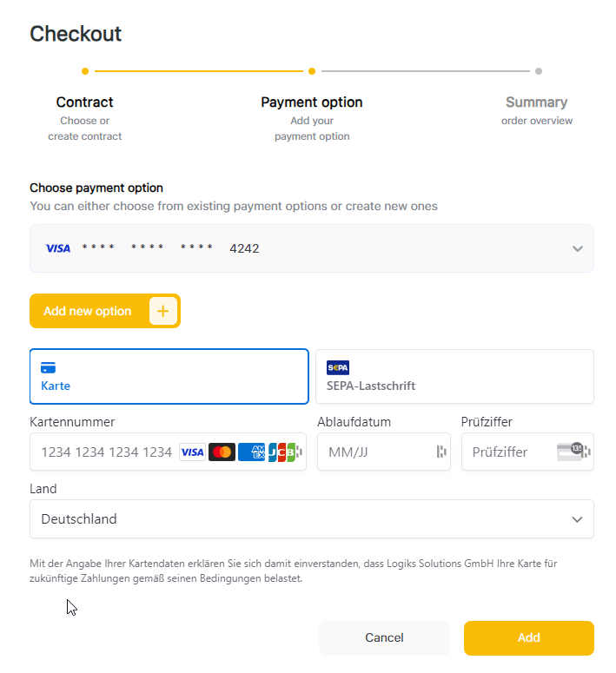The height and width of the screenshot is (673, 616).
Task: Click into the Ablaufdatum MM/JJ field
Action: pyautogui.click(x=374, y=452)
